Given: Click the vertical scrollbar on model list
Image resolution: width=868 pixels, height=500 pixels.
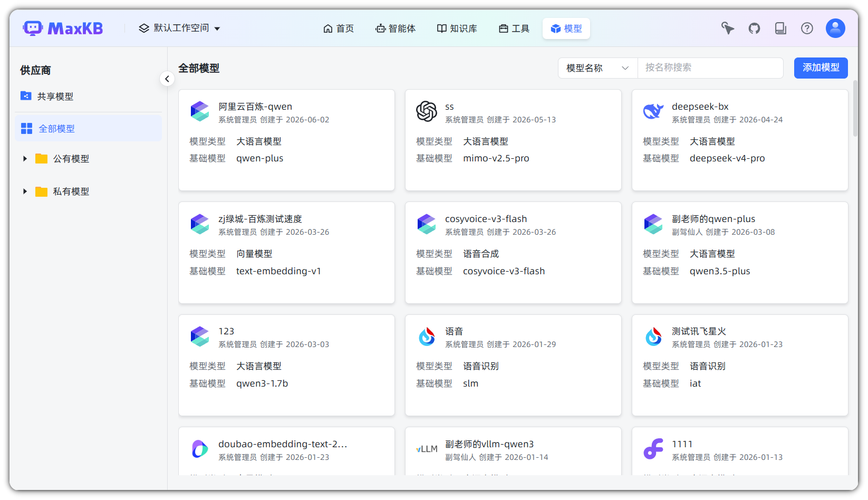Looking at the screenshot, I should pos(855,108).
